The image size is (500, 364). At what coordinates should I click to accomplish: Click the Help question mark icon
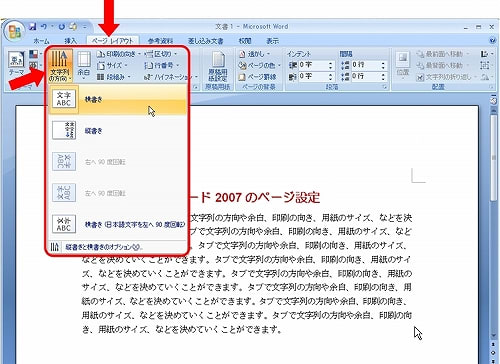click(493, 40)
